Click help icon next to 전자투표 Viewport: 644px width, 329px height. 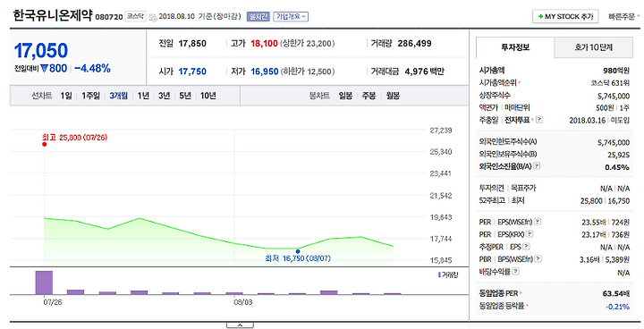539,120
